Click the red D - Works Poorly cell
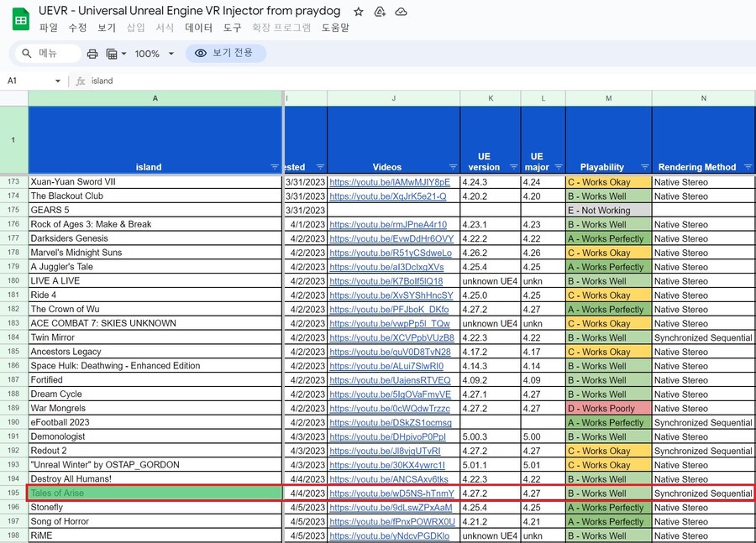Viewport: 756px width, 543px height. 608,409
